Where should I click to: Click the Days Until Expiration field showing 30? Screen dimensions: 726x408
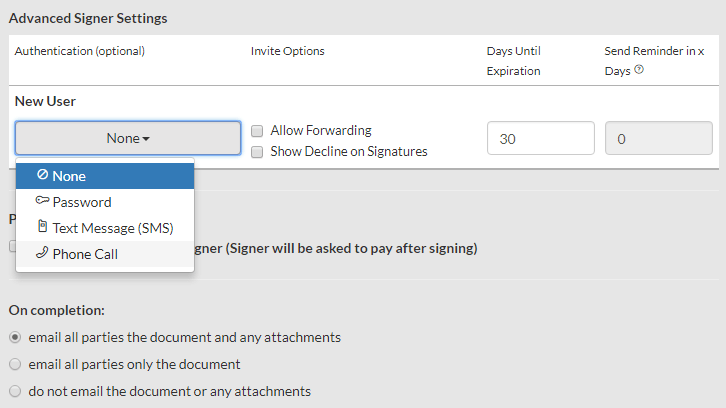click(x=540, y=139)
